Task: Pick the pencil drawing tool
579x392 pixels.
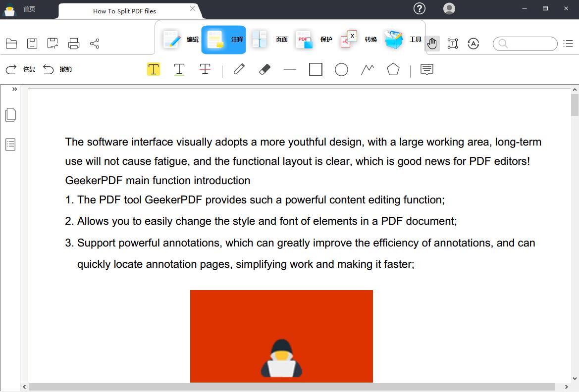Action: tap(239, 69)
